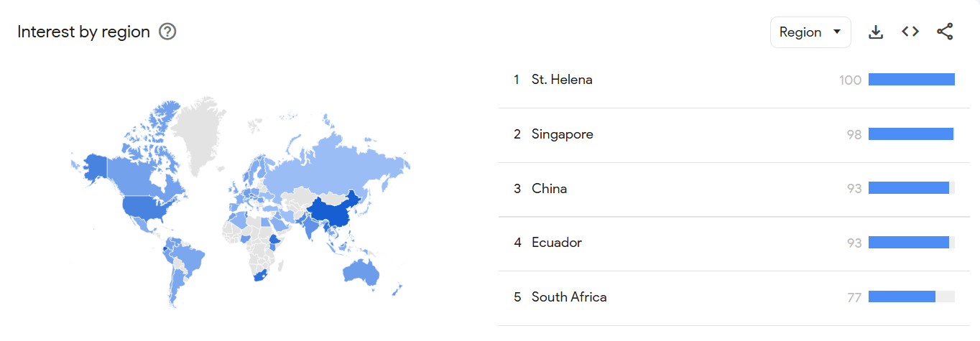Select the South Africa entry
The width and height of the screenshot is (980, 341).
coord(734,297)
